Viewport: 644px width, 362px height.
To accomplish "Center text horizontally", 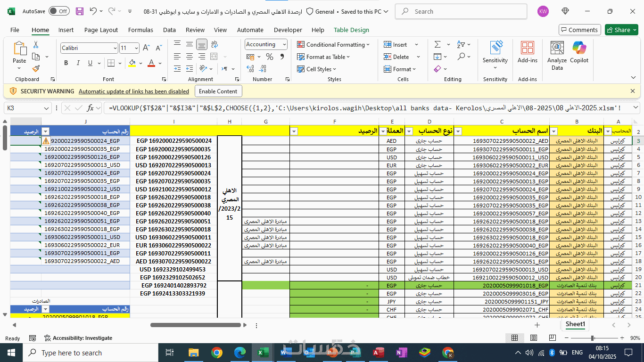I will click(190, 57).
